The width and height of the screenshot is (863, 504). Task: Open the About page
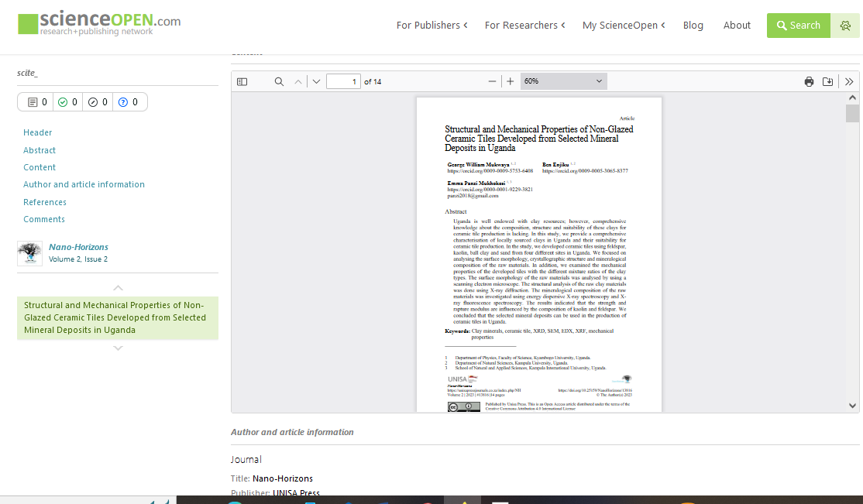(x=737, y=26)
